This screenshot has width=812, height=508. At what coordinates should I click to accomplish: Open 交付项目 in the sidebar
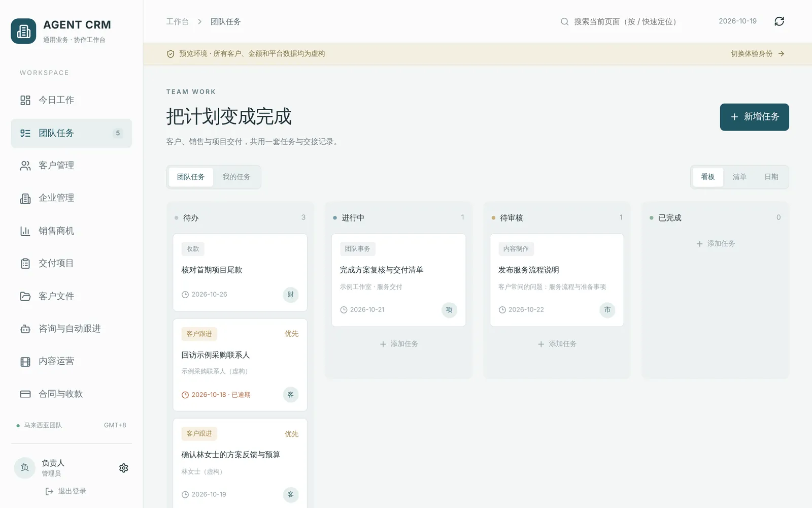point(71,264)
